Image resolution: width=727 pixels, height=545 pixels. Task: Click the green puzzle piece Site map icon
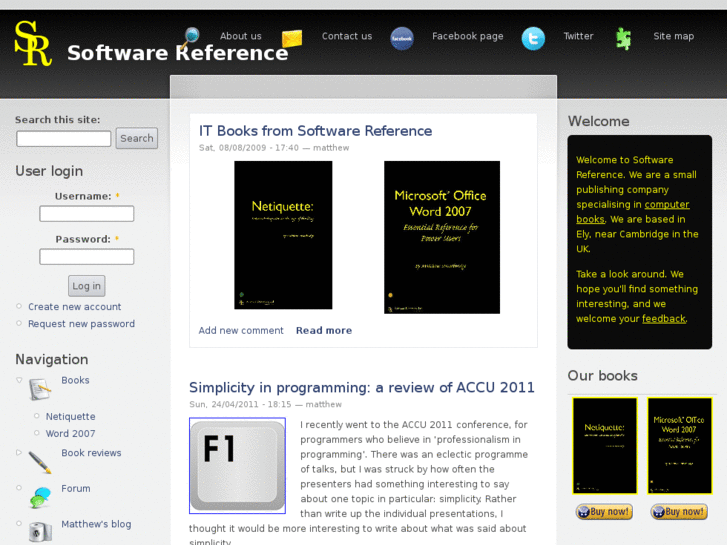(x=623, y=38)
